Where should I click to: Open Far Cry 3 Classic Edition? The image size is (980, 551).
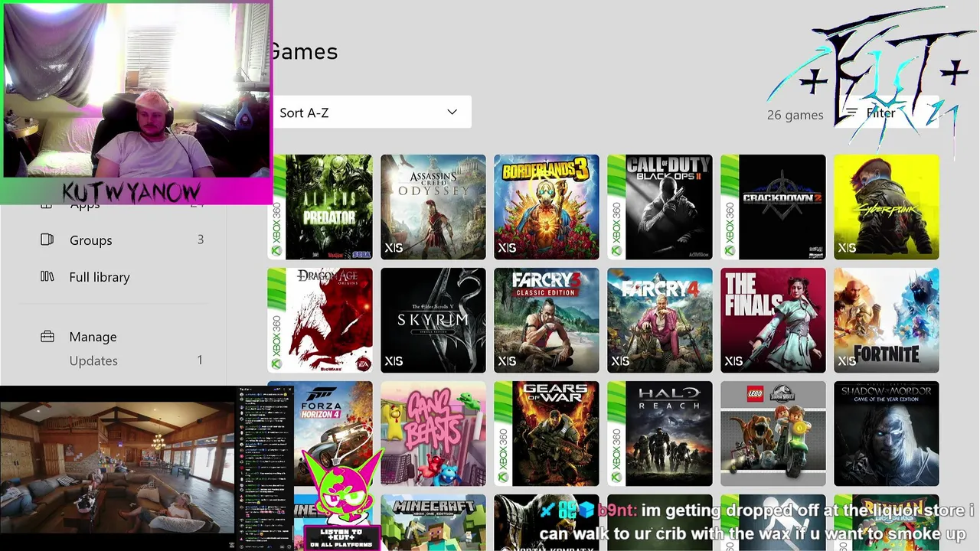pos(547,321)
